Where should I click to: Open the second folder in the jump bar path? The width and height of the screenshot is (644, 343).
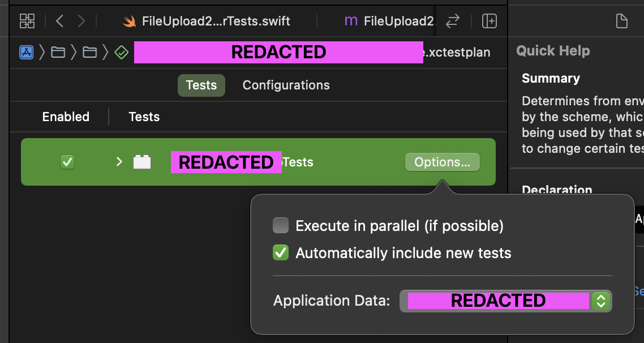point(89,52)
